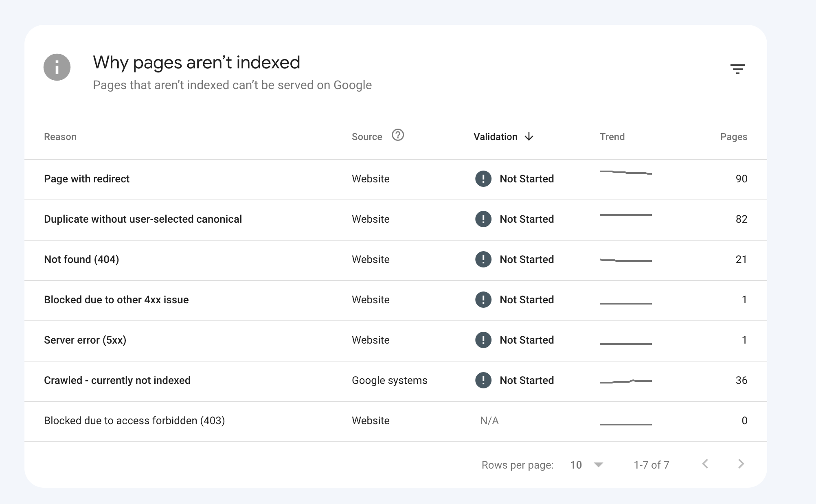This screenshot has height=504, width=816.
Task: Click the trend sparkline for Duplicate without canonical
Action: (625, 216)
